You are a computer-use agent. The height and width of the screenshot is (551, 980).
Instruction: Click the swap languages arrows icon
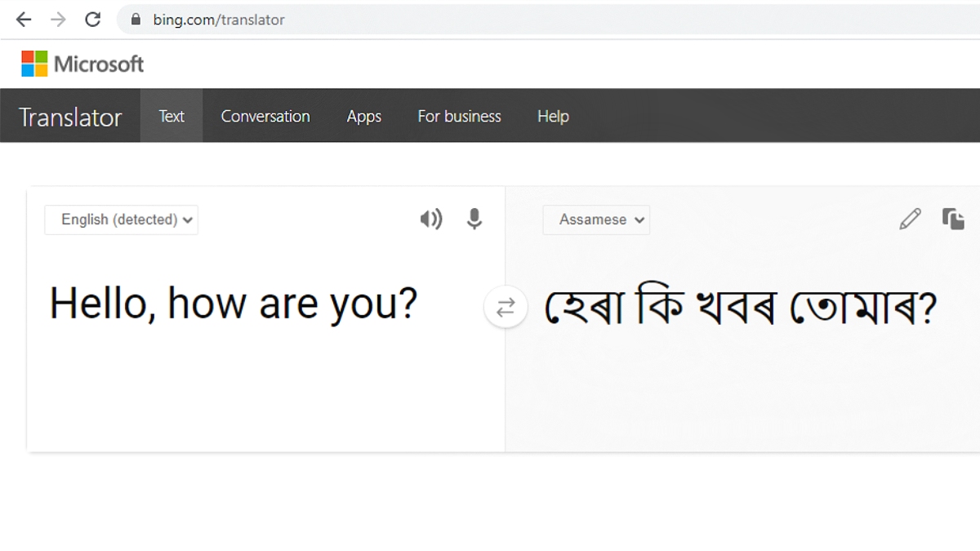(506, 307)
